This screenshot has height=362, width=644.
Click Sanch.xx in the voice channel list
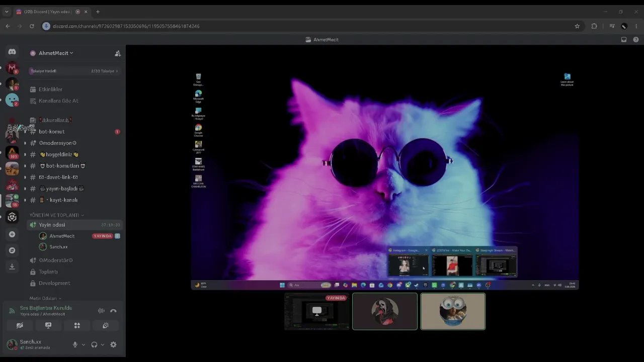[58, 247]
